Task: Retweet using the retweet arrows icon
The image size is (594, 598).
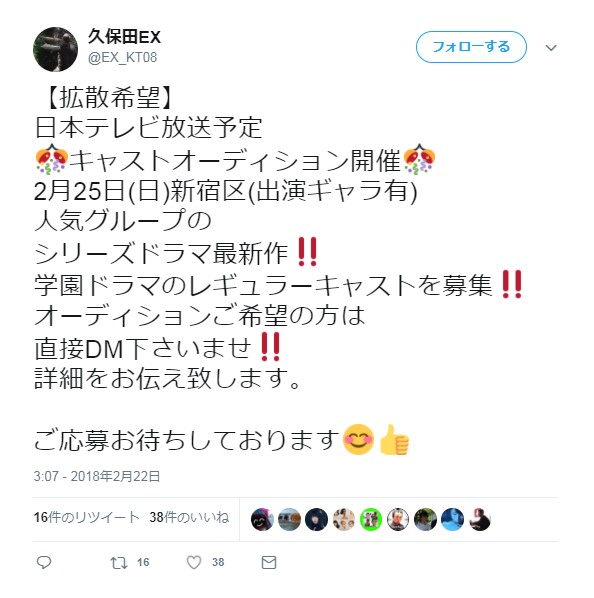Action: click(119, 563)
